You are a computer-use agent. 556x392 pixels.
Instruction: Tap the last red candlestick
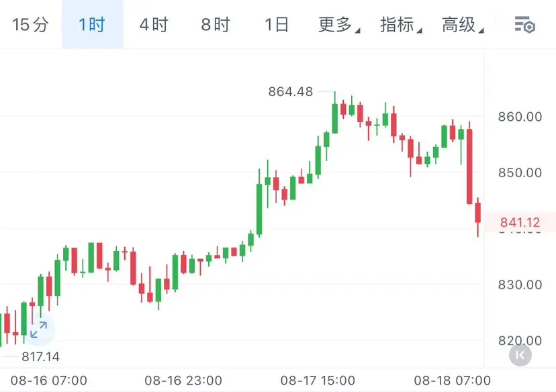[x=478, y=217]
